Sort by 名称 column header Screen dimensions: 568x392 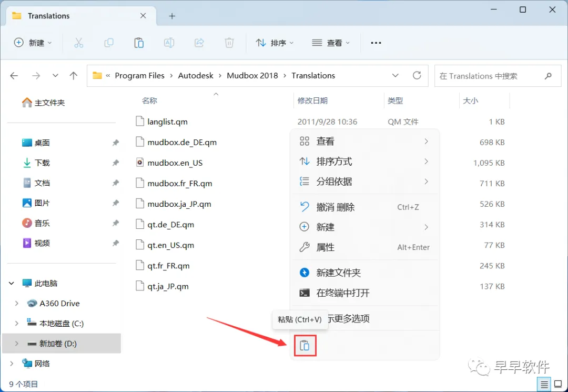(149, 100)
